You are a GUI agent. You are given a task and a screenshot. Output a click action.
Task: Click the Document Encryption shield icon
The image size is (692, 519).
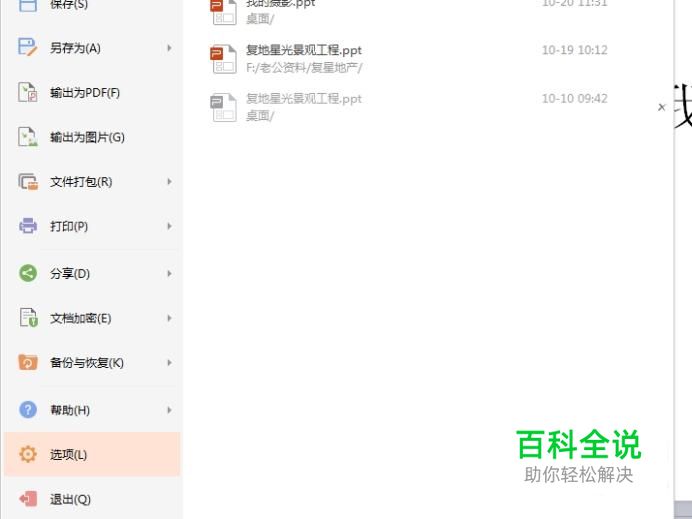(x=28, y=318)
